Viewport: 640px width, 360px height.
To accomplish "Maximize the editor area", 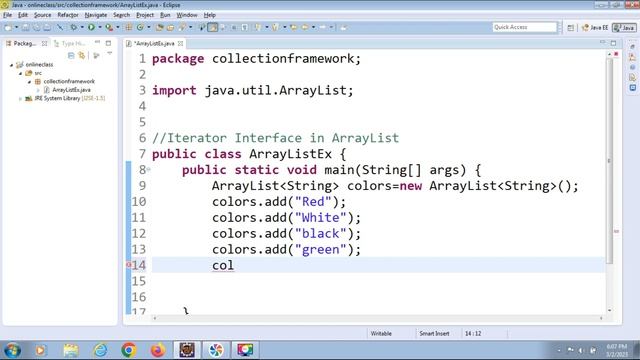I will pyautogui.click(x=613, y=43).
